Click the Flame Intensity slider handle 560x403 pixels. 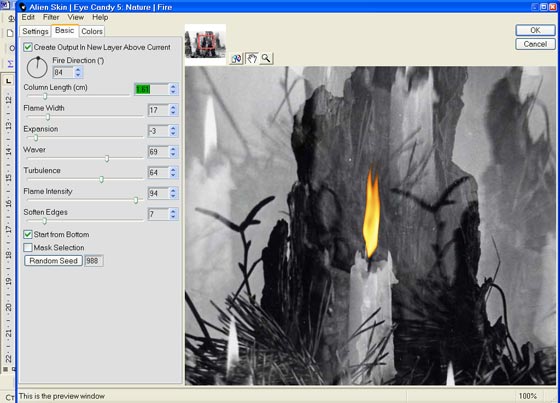[136, 200]
